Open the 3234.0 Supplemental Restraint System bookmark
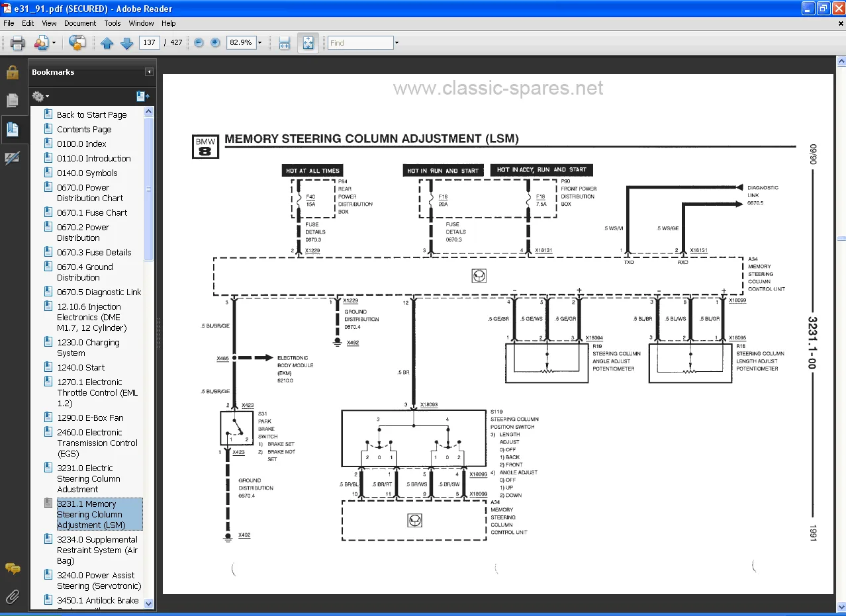The width and height of the screenshot is (846, 616). 97,550
